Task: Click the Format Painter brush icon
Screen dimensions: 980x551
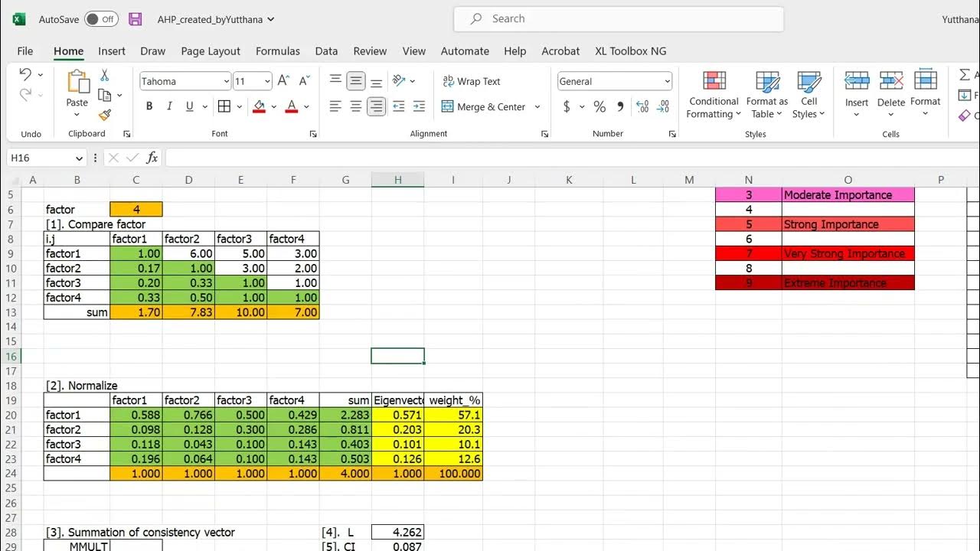Action: point(105,115)
